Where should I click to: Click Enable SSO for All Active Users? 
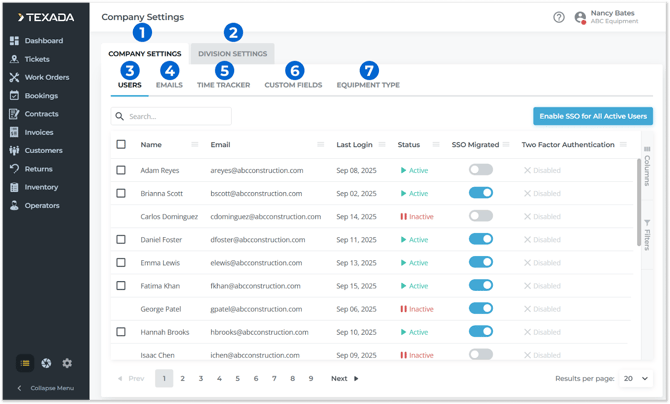pyautogui.click(x=592, y=117)
